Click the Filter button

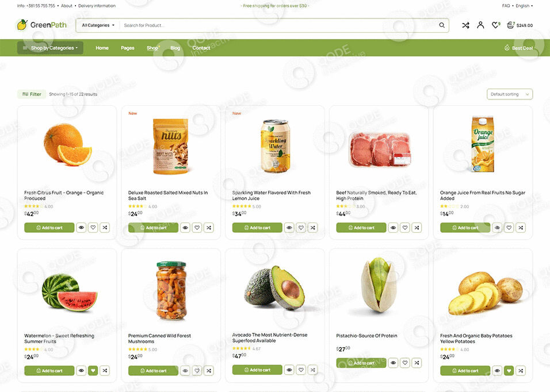[x=32, y=94]
